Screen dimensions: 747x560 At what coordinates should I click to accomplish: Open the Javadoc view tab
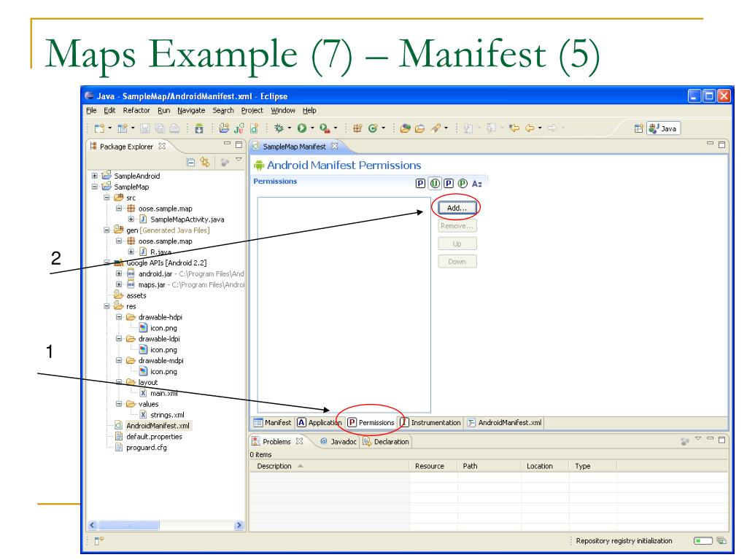click(x=338, y=441)
